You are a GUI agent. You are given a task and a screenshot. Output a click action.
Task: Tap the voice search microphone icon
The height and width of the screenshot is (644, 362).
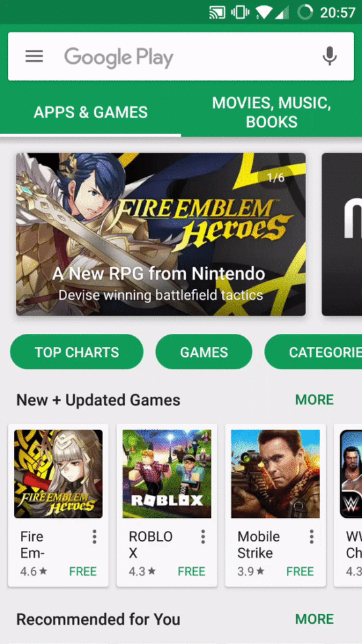pyautogui.click(x=330, y=57)
